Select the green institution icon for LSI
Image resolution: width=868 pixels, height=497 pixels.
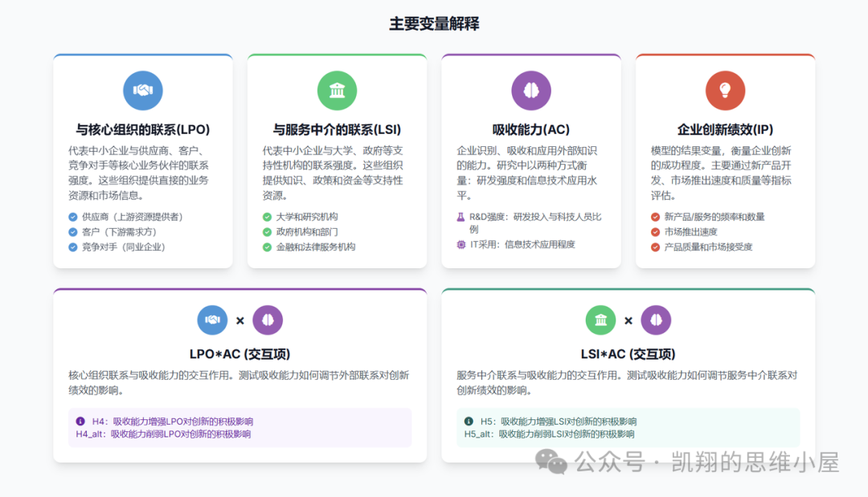tap(337, 90)
